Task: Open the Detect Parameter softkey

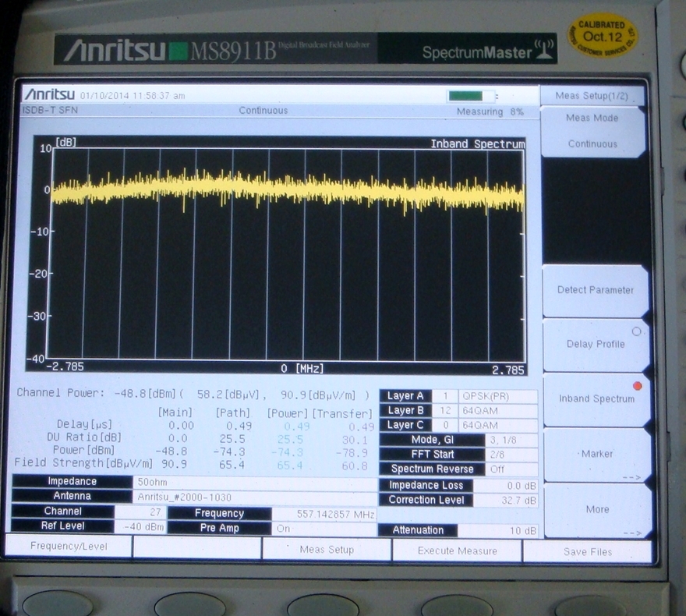Action: click(x=596, y=290)
